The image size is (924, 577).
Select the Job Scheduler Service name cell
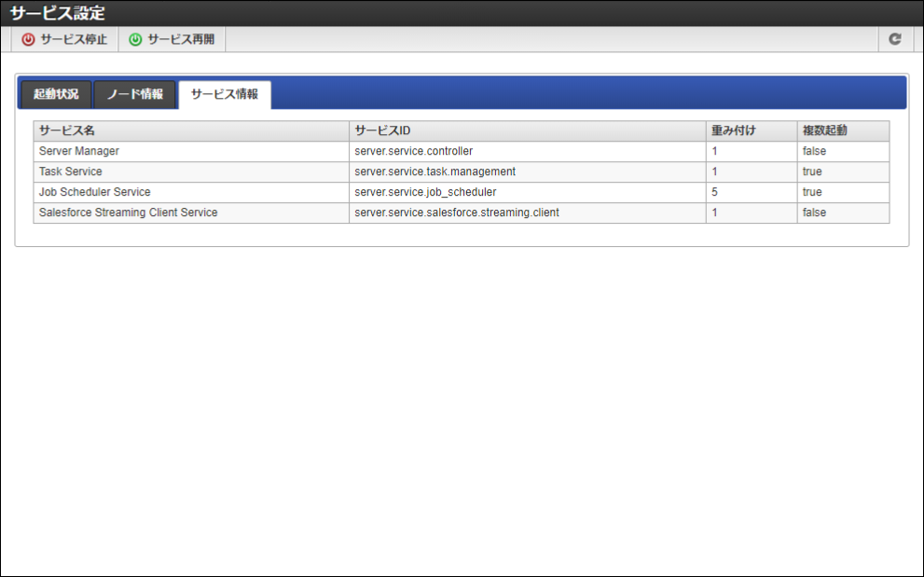coord(191,192)
